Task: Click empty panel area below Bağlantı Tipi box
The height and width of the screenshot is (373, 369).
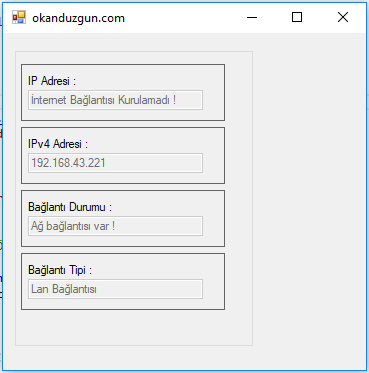Action: tap(133, 327)
